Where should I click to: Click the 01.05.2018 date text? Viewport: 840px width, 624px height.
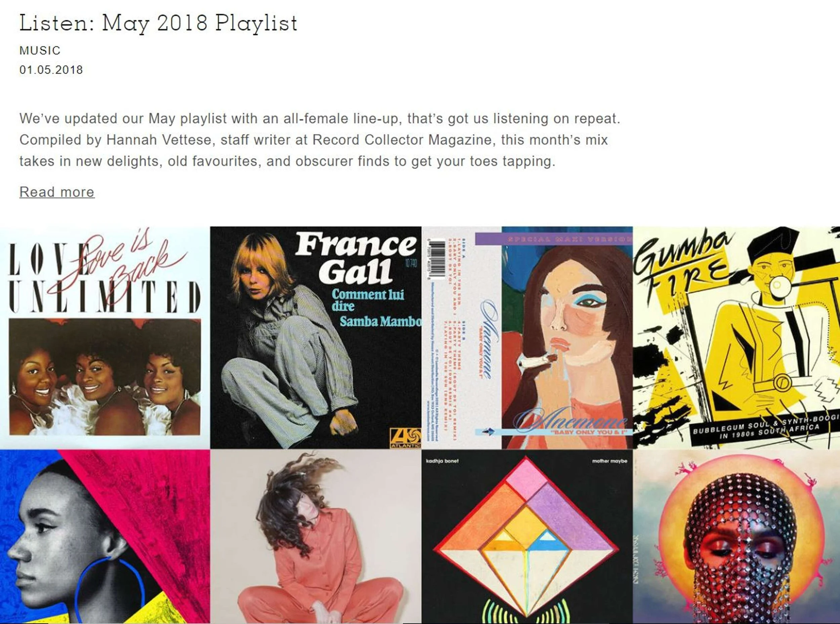click(51, 70)
